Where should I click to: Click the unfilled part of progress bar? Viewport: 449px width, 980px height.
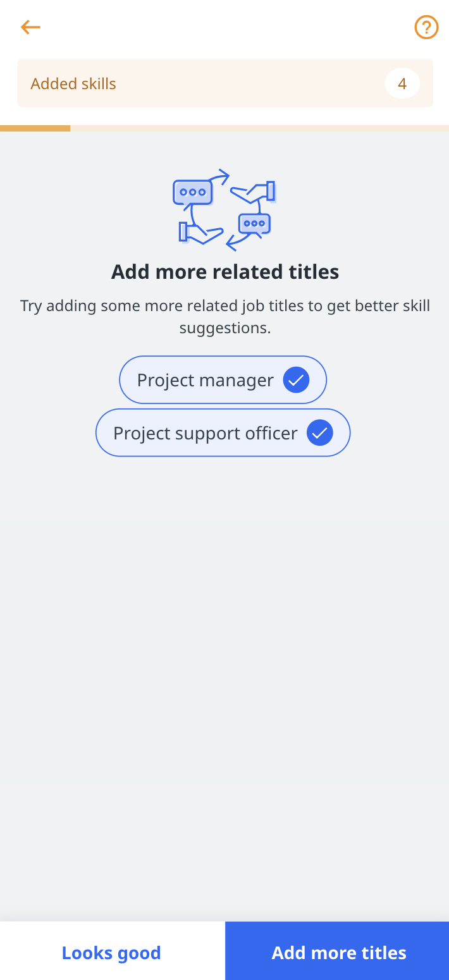(259, 128)
